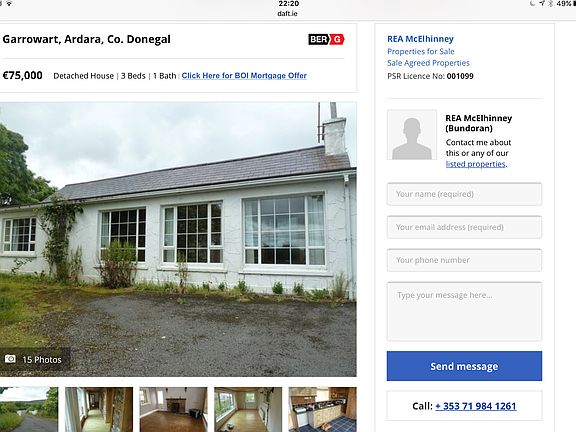Call the +353 71 984 1261 number
This screenshot has height=432, width=576.
(x=475, y=406)
